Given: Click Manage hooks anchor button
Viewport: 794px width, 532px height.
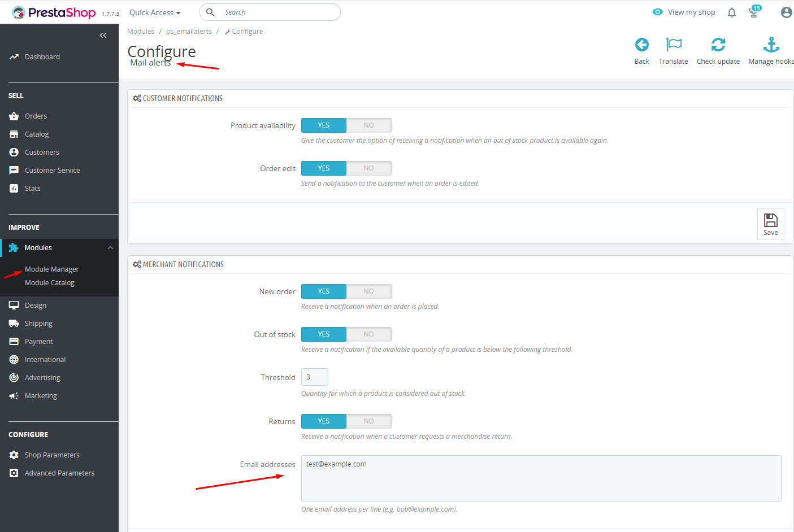Looking at the screenshot, I should click(771, 51).
